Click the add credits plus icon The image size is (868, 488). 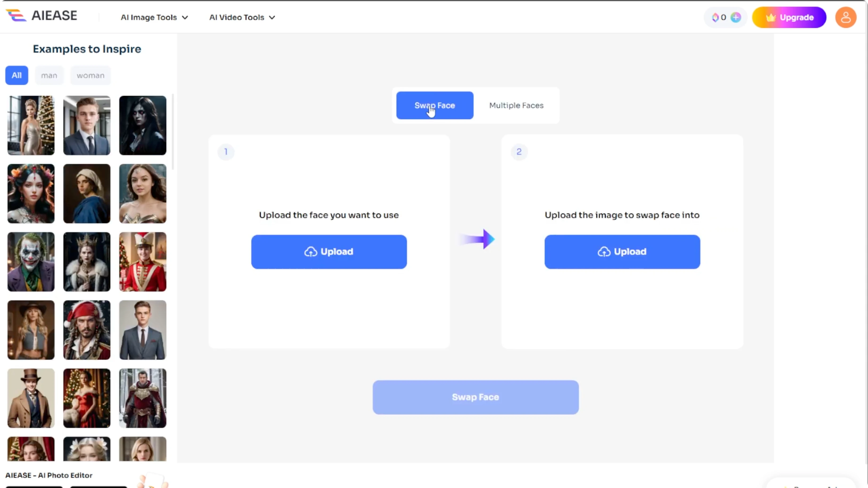click(736, 17)
